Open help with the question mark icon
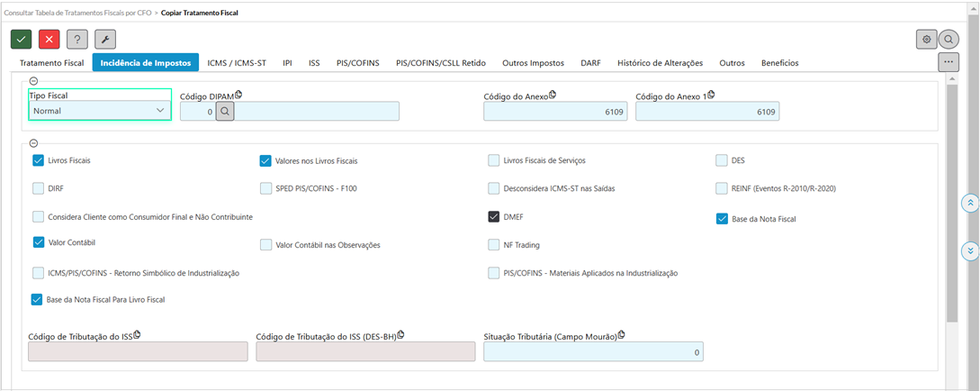 click(x=77, y=40)
